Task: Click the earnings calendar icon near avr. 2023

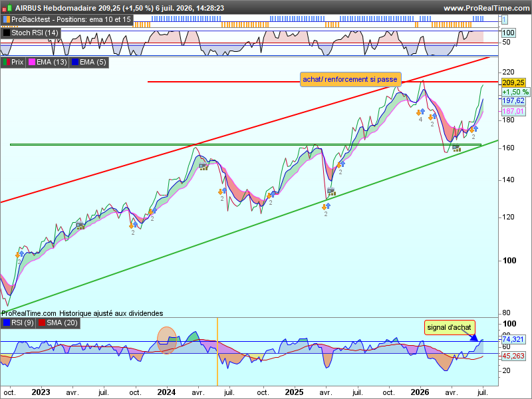Action: [x=80, y=225]
